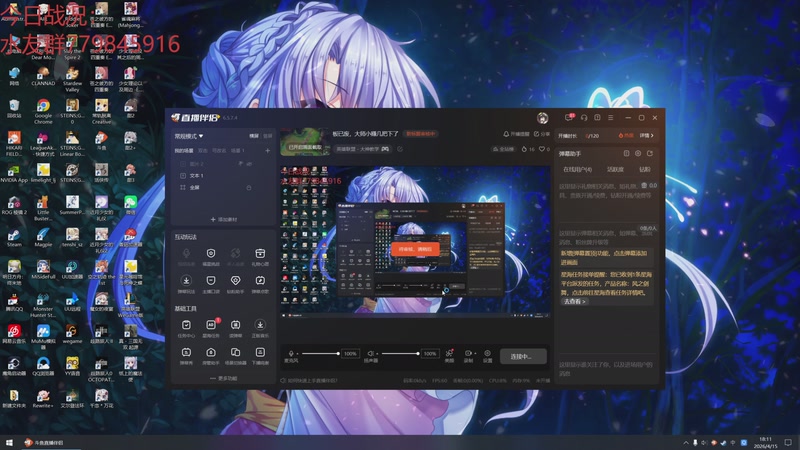This screenshot has width=800, height=450.
Task: Open the NVIDIA App desktop shortcut
Action: click(14, 173)
